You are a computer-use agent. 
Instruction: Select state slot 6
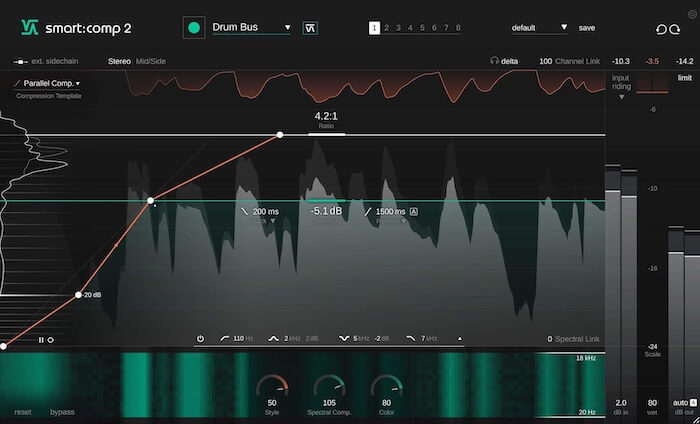(x=434, y=28)
